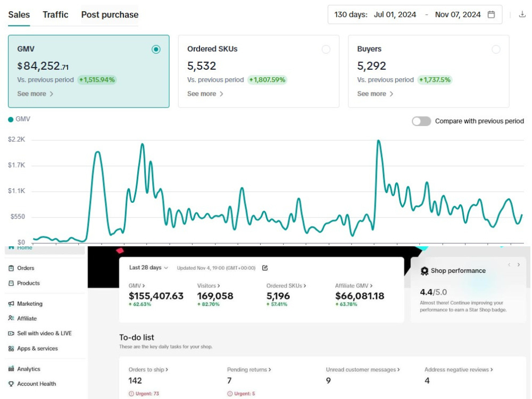Click the Affiliate people icon

11,318
